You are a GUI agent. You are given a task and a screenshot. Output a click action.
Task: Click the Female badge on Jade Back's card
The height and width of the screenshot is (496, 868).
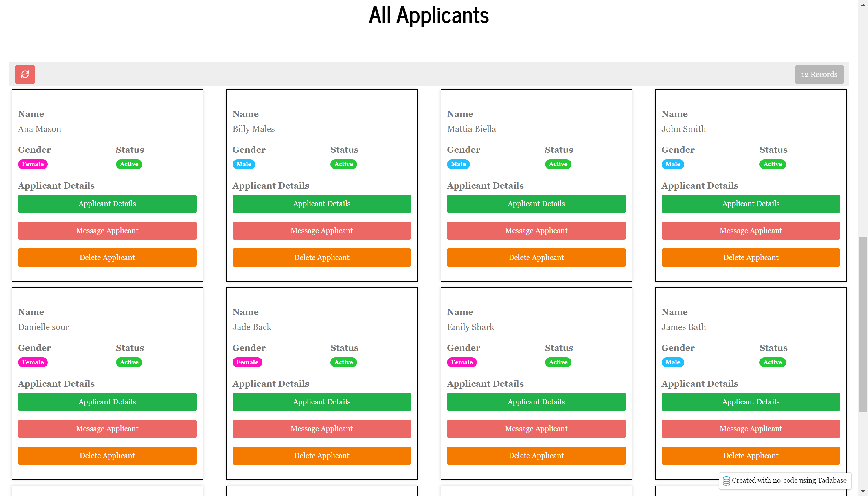tap(247, 362)
